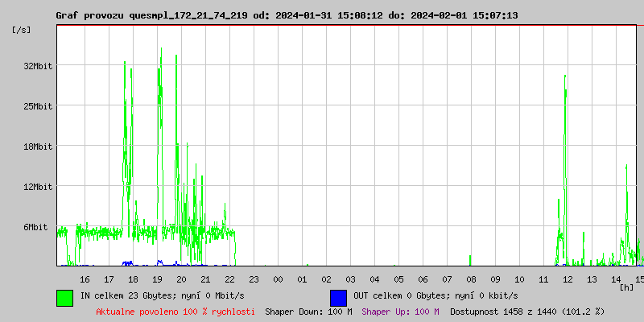644x322 pixels.
Task: Select hour 22 on the time axis
Action: (229, 279)
